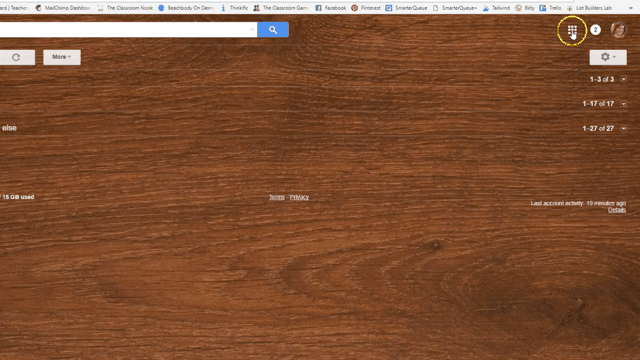
Task: Open the Privacy link
Action: (299, 197)
